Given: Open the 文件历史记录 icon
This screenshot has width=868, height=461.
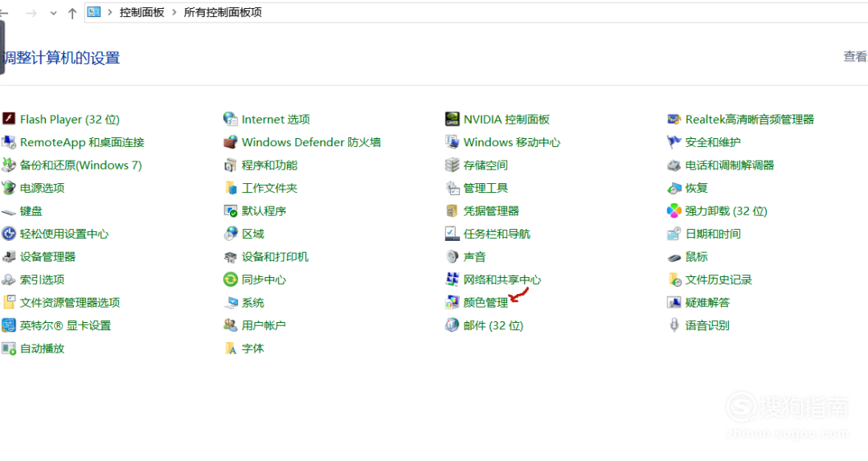Looking at the screenshot, I should pyautogui.click(x=674, y=279).
